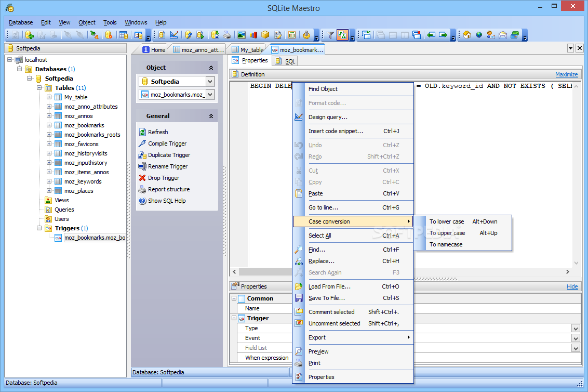The height and width of the screenshot is (392, 588).
Task: Collapse the Common properties group
Action: (x=234, y=298)
